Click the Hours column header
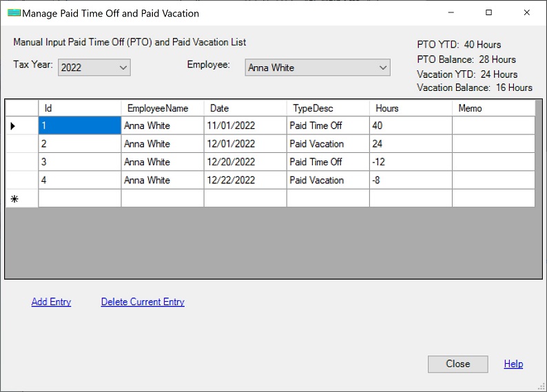This screenshot has height=392, width=547. [x=410, y=108]
